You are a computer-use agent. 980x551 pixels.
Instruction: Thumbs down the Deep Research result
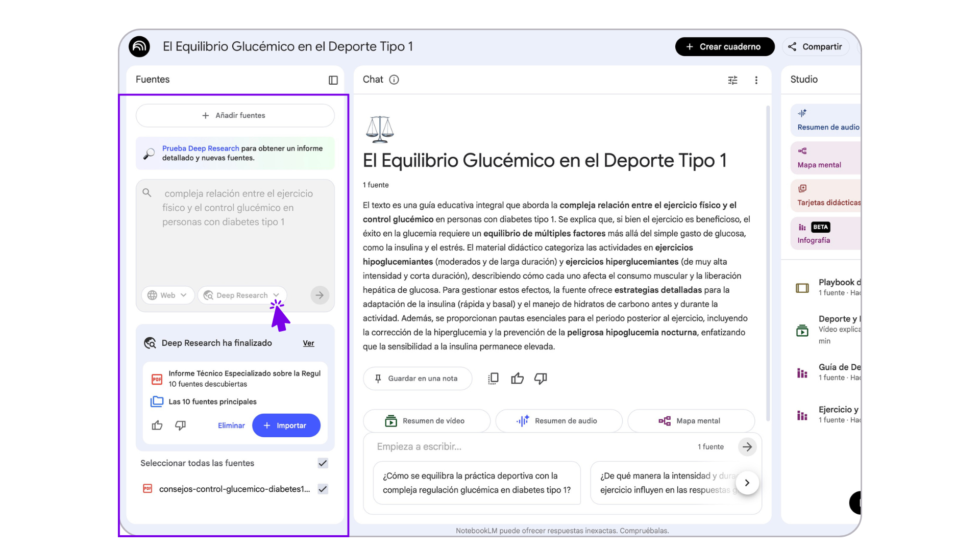[x=180, y=425]
